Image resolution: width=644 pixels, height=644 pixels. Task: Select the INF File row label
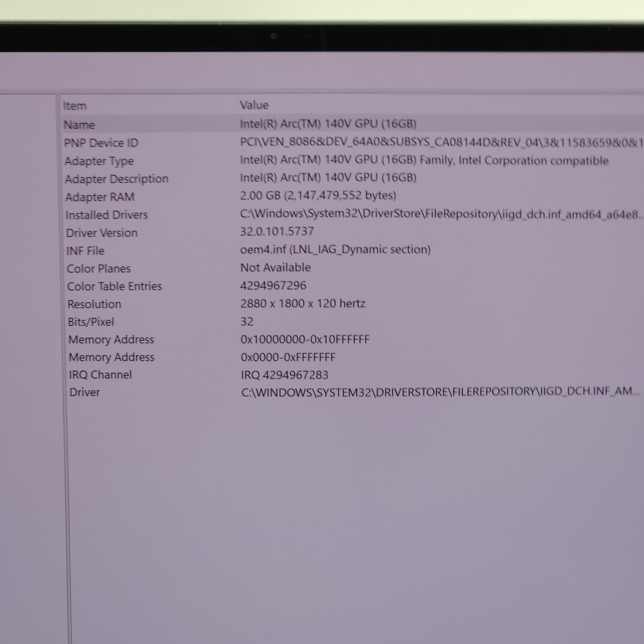(85, 251)
